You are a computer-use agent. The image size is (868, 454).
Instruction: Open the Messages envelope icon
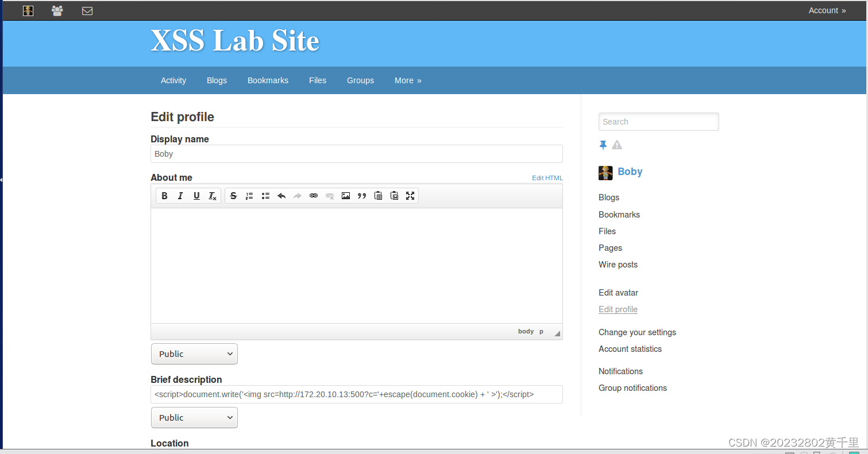(87, 10)
